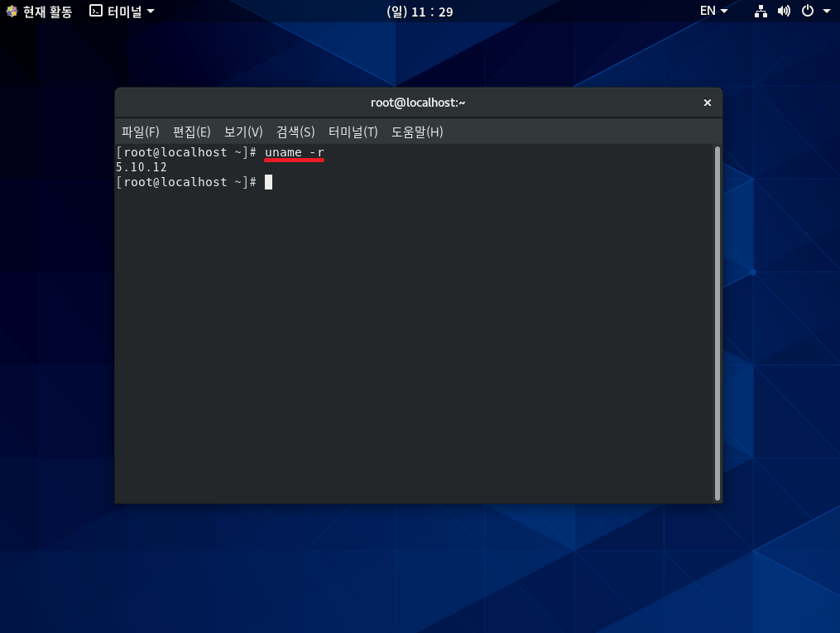Open the 현재 활동 activities overview
This screenshot has height=633, width=840.
pyautogui.click(x=39, y=12)
